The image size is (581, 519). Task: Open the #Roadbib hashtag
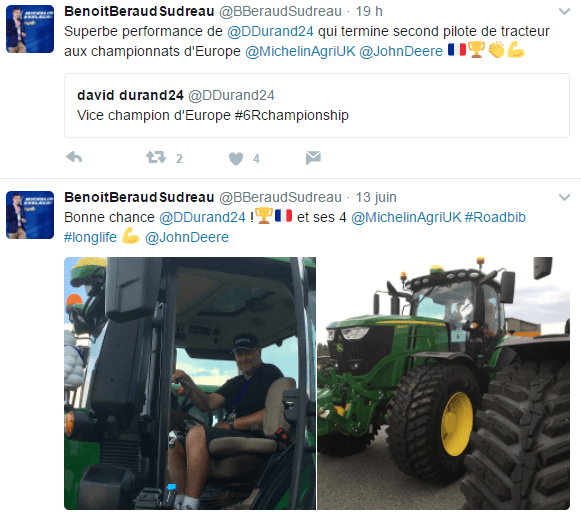495,217
